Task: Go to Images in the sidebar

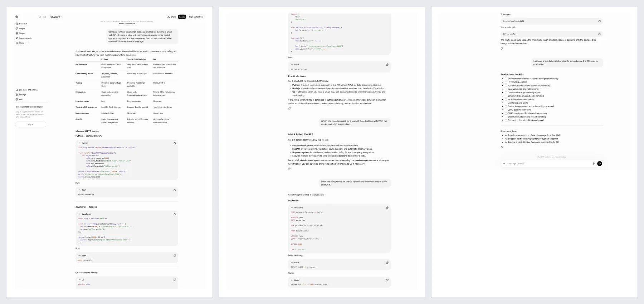Action: 20,29
